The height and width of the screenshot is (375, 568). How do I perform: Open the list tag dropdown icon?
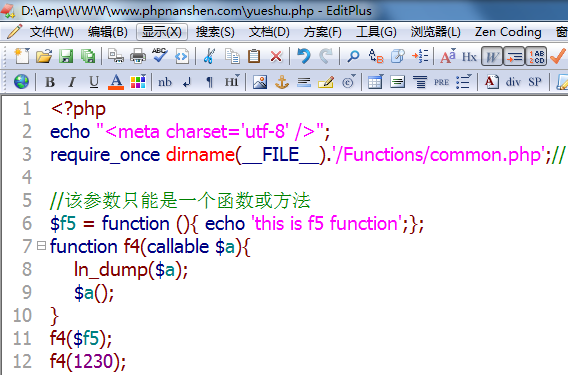point(464,82)
